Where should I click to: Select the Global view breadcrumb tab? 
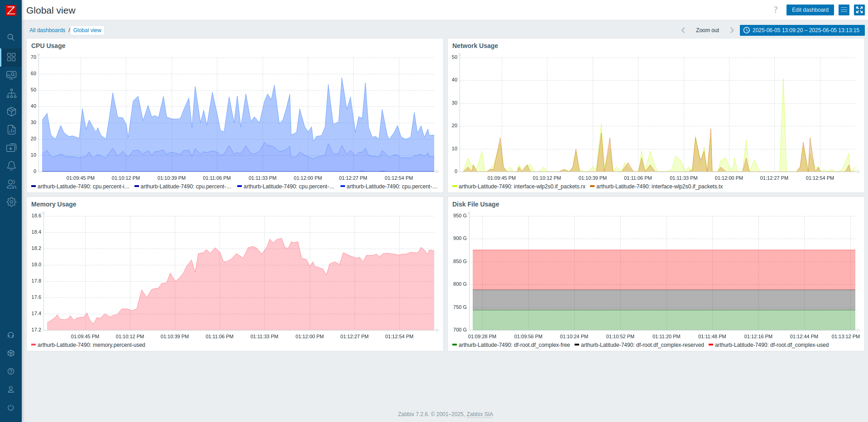[87, 30]
